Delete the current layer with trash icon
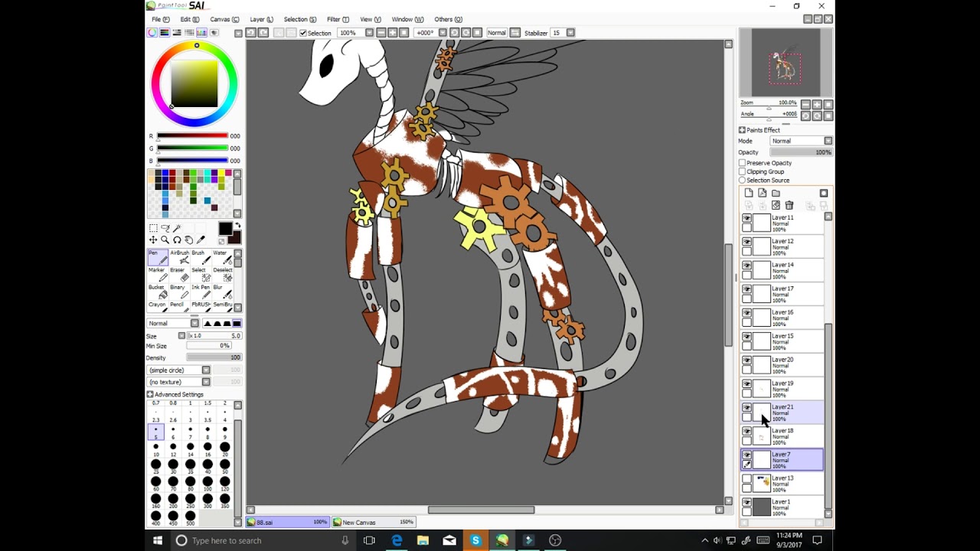 tap(789, 205)
